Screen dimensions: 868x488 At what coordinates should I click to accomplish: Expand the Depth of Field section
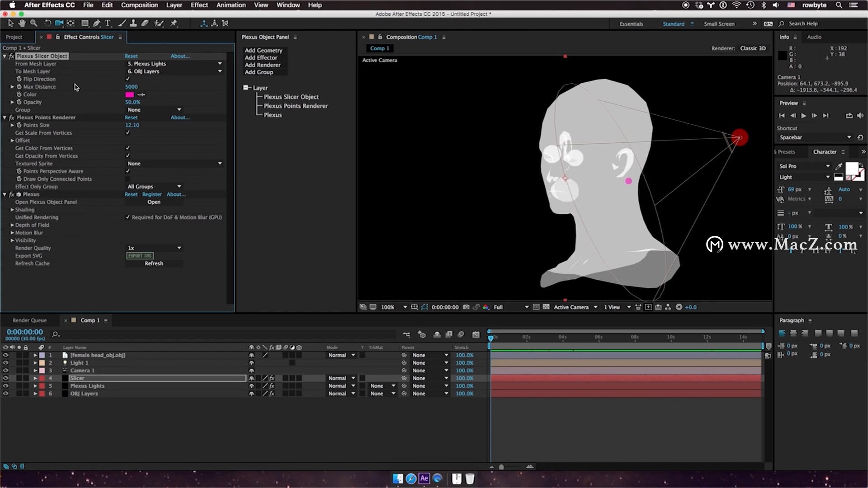coord(12,225)
